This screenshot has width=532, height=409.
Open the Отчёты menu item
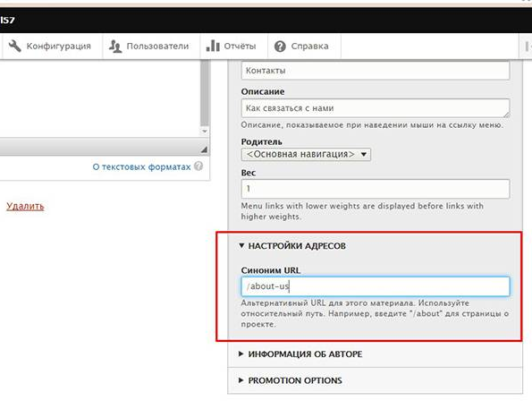[x=232, y=46]
